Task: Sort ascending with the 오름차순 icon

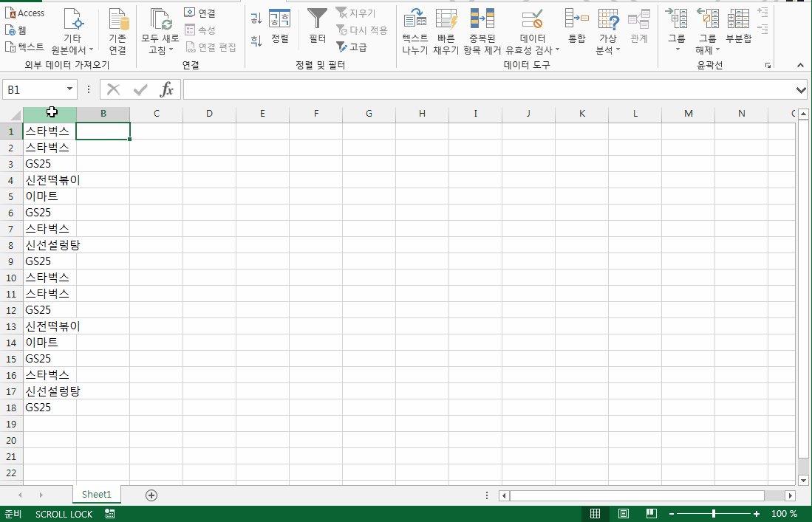Action: pos(256,18)
